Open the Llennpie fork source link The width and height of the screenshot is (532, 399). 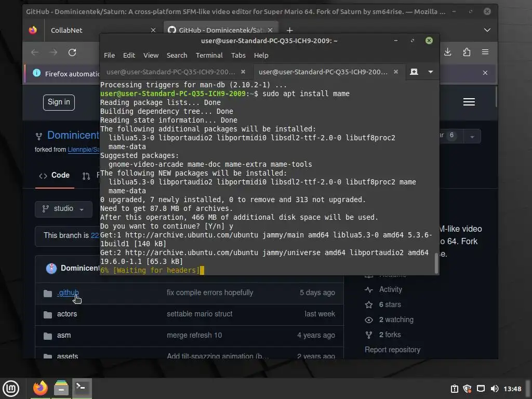[x=84, y=150]
